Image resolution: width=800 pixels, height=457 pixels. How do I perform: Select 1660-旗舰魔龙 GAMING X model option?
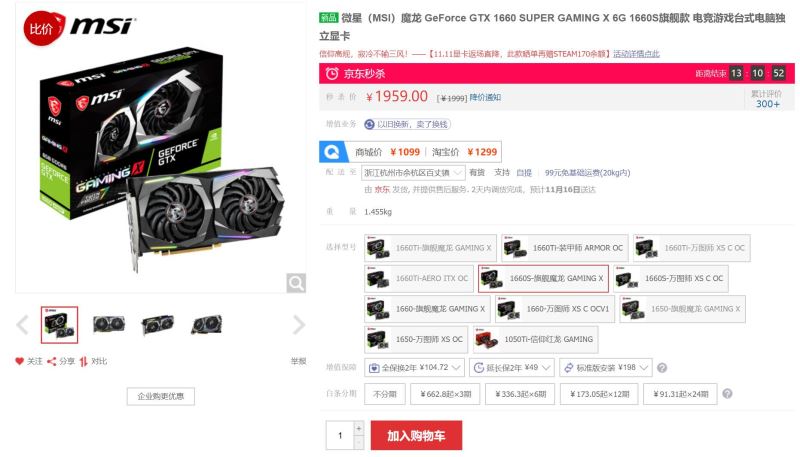point(428,309)
